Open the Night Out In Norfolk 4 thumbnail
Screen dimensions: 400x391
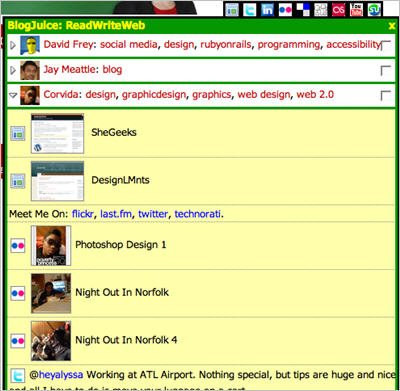pos(51,341)
